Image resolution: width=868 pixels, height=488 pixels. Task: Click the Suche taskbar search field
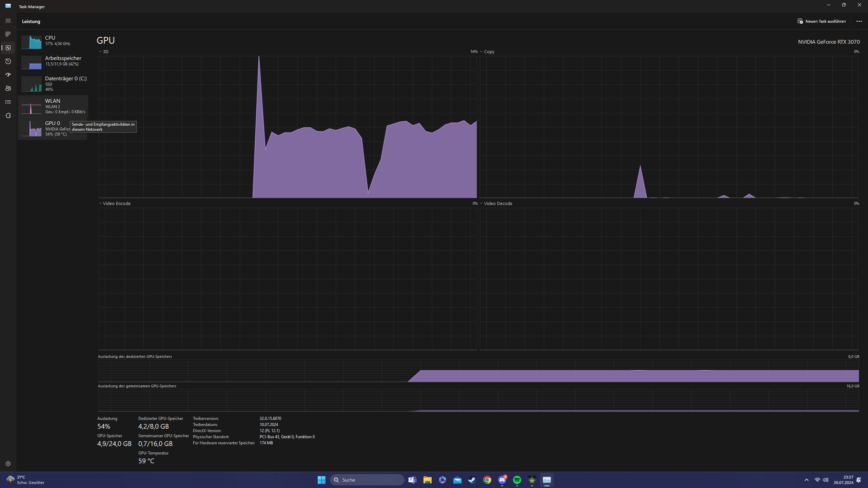click(367, 480)
